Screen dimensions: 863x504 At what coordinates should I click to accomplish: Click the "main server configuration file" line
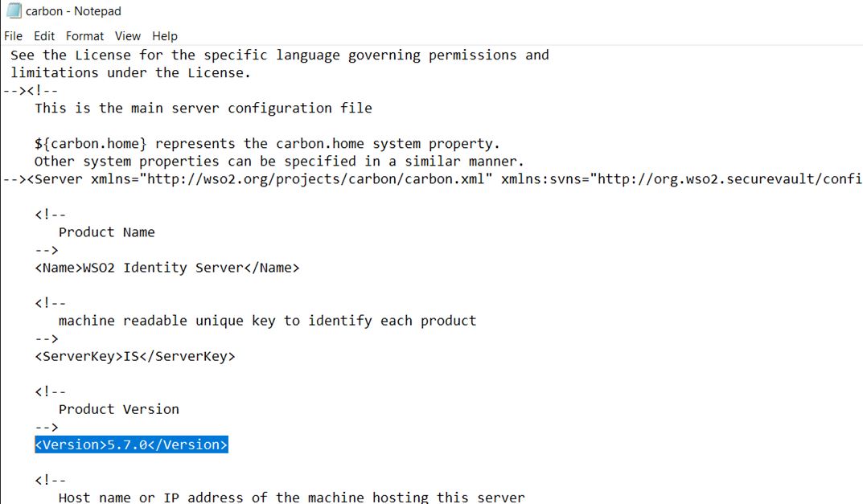coord(203,109)
